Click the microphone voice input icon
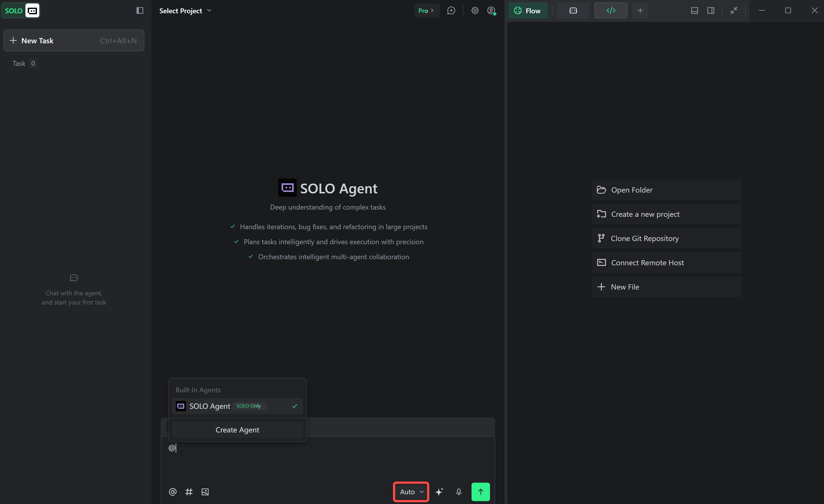Viewport: 824px width, 504px height. tap(459, 492)
